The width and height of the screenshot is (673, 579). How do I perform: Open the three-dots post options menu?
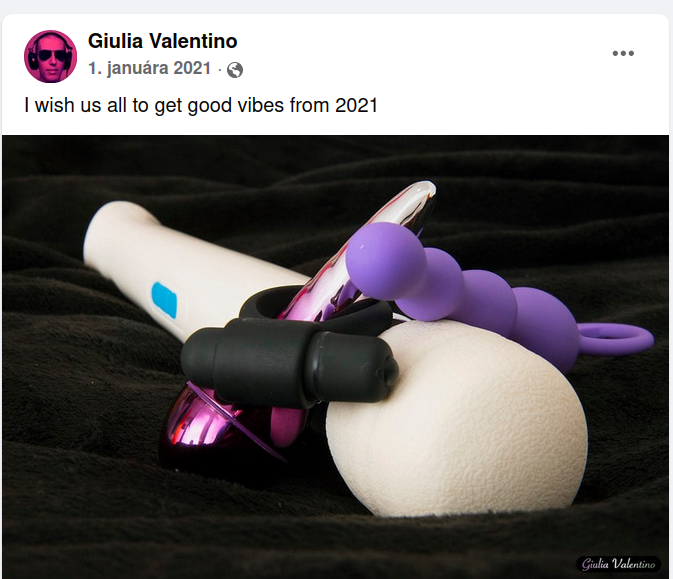pos(623,53)
